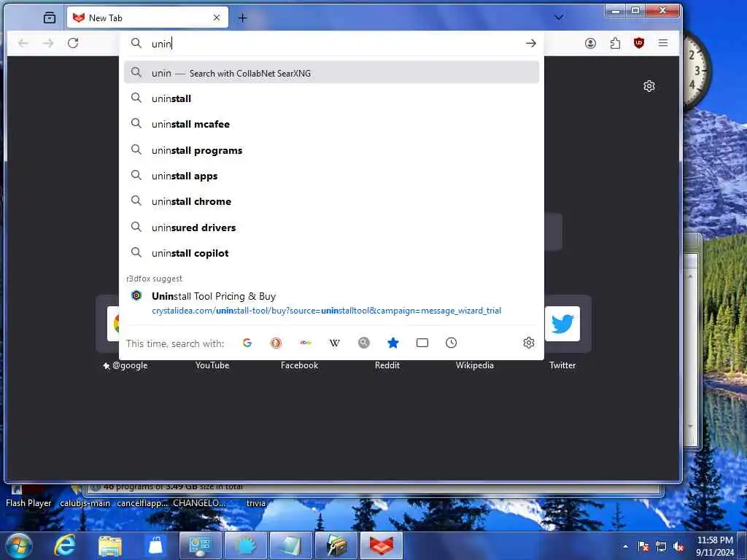Select the CHANGELO... desktop item
The height and width of the screenshot is (560, 747).
click(x=198, y=503)
